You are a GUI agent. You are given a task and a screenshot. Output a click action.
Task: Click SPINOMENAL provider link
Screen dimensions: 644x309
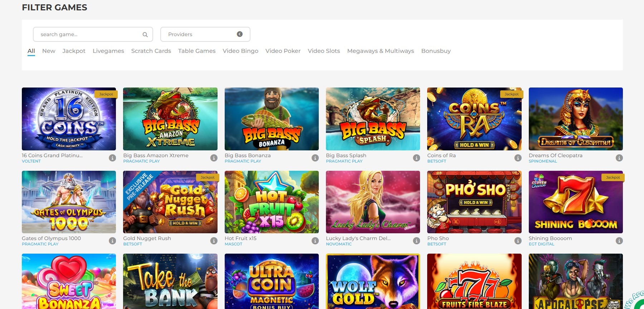[543, 161]
